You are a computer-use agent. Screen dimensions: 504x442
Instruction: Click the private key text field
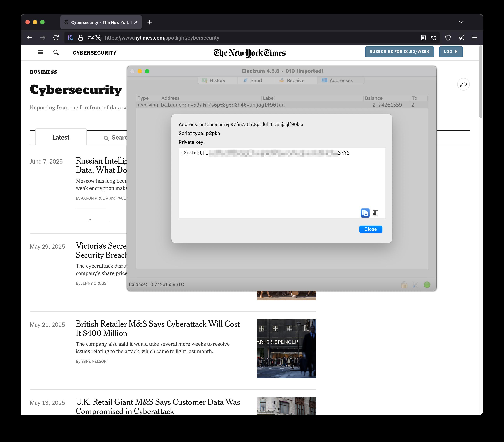tap(281, 183)
